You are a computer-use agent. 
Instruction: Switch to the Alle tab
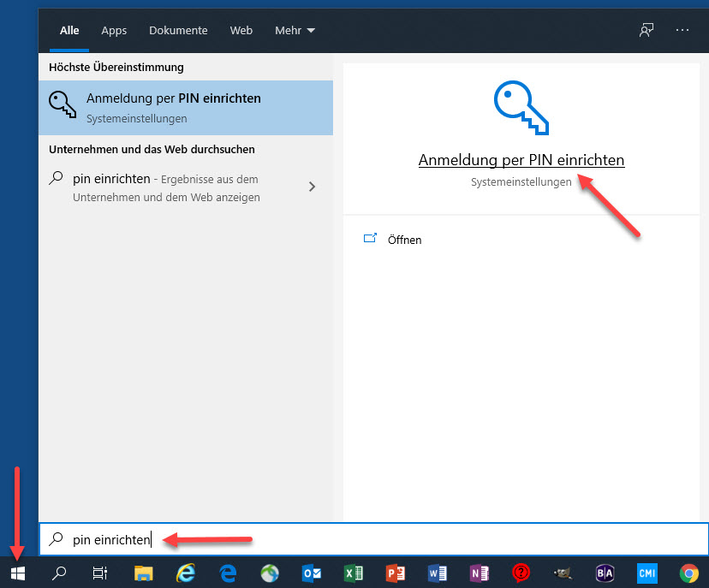[69, 30]
